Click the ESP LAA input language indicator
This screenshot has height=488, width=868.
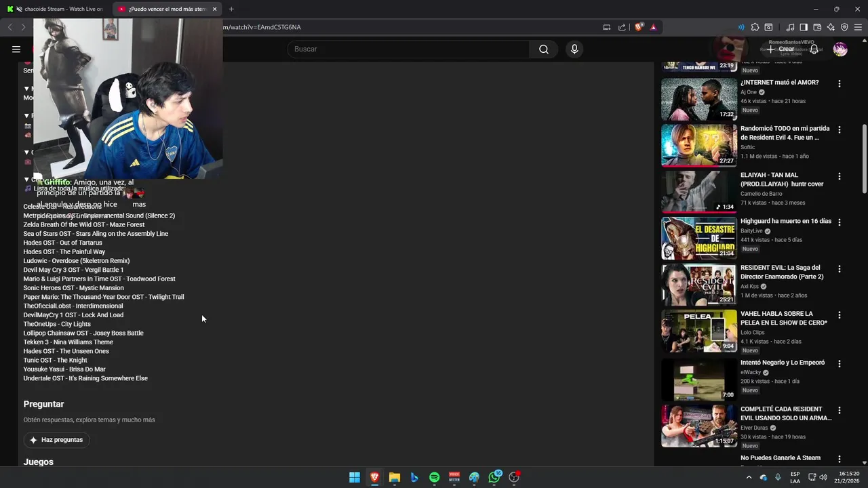pos(795,477)
